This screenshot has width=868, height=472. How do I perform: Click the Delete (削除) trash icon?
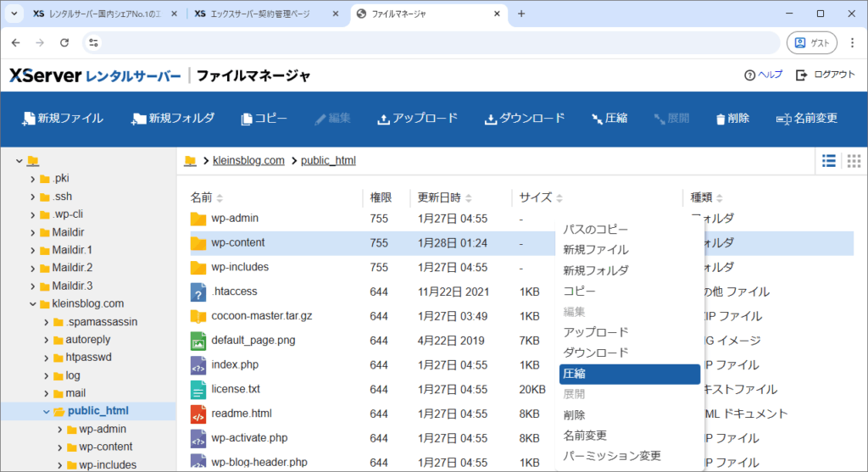[x=721, y=119]
